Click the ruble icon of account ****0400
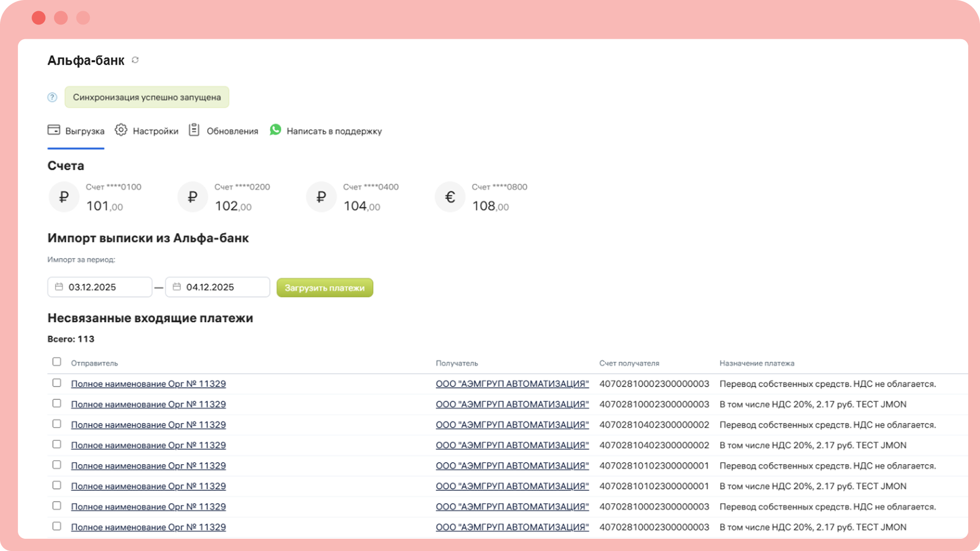 coord(321,197)
